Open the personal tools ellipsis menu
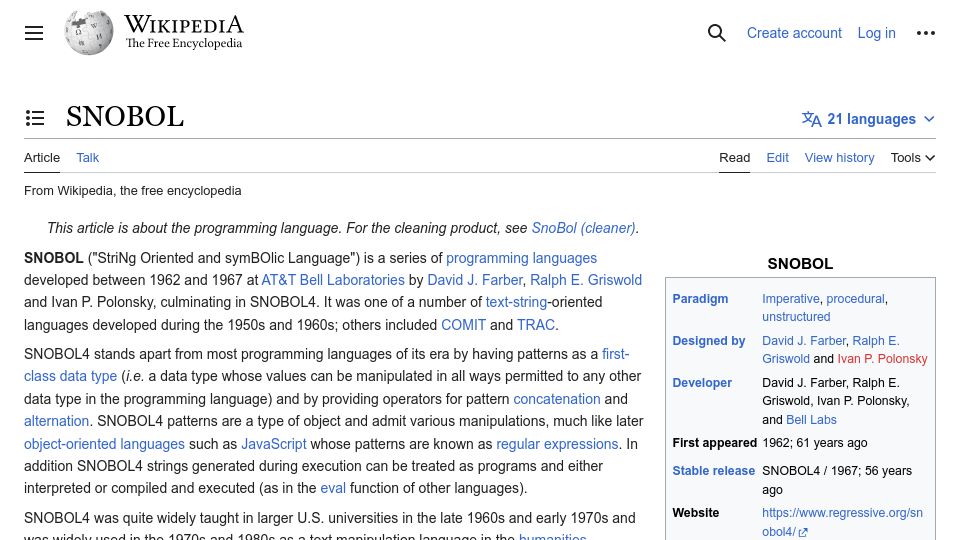The width and height of the screenshot is (960, 540). pyautogui.click(x=925, y=33)
